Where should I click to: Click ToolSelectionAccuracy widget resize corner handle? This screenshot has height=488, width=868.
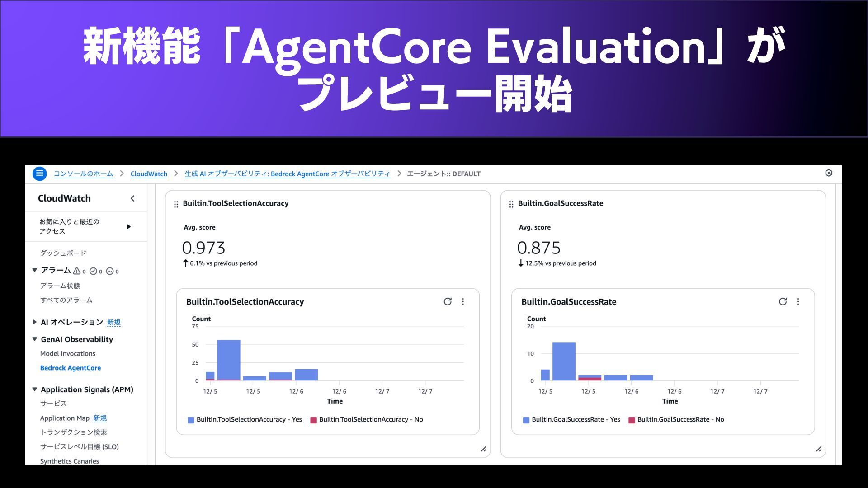pyautogui.click(x=483, y=449)
